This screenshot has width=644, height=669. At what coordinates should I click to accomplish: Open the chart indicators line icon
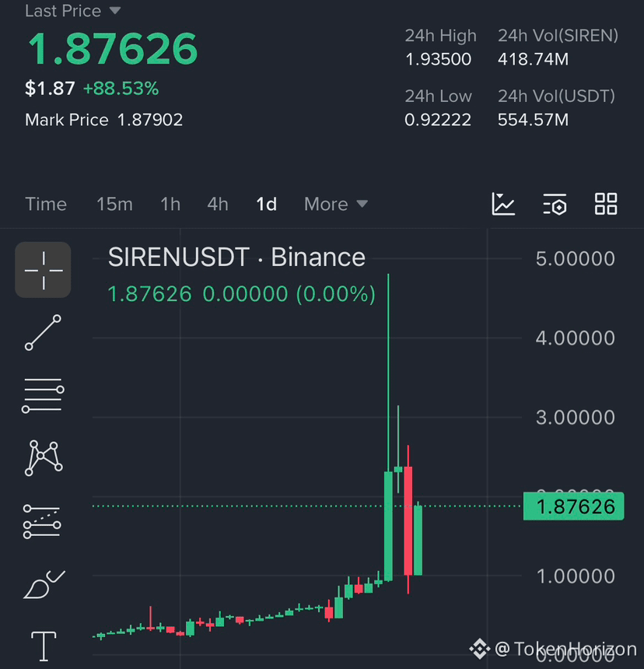tap(503, 204)
